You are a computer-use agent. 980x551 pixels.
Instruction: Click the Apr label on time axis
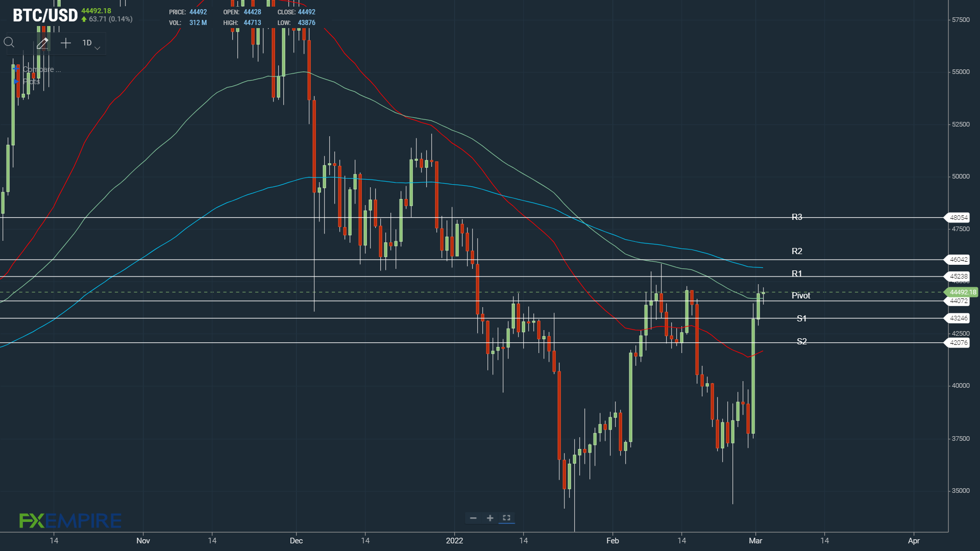914,541
